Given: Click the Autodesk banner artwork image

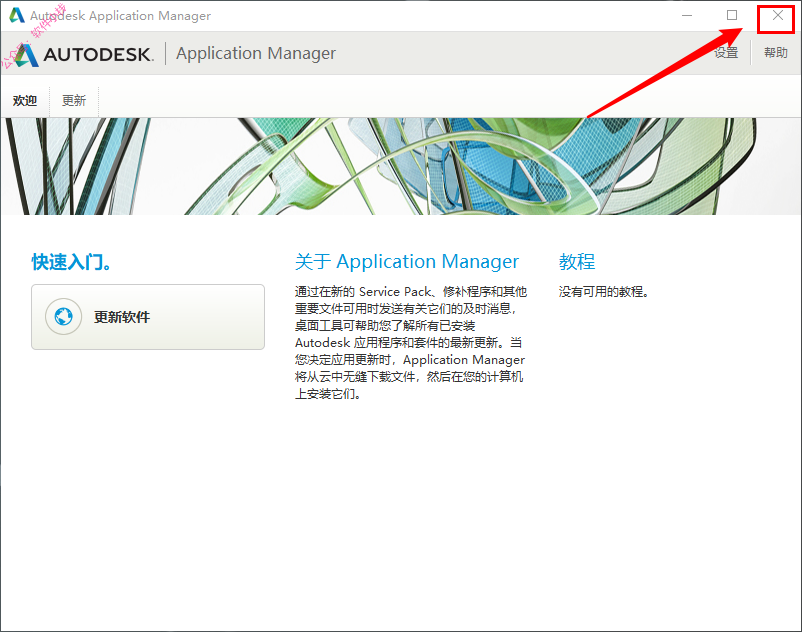Looking at the screenshot, I should (x=401, y=166).
